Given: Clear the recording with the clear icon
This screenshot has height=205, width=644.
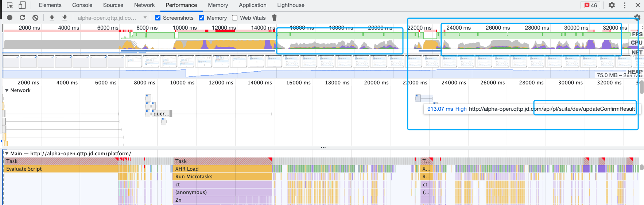Looking at the screenshot, I should [x=35, y=18].
